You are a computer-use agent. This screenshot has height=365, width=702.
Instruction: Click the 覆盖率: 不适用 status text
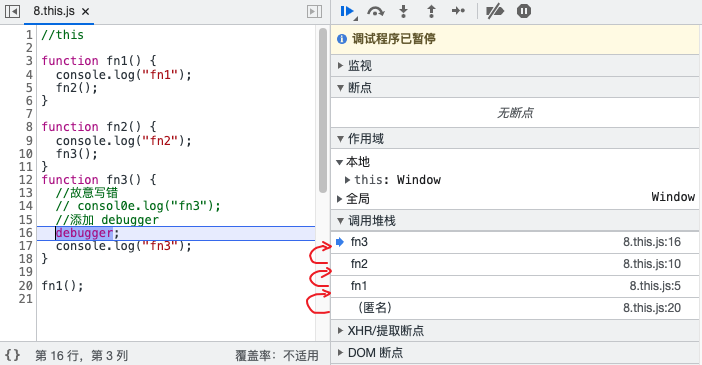click(277, 356)
